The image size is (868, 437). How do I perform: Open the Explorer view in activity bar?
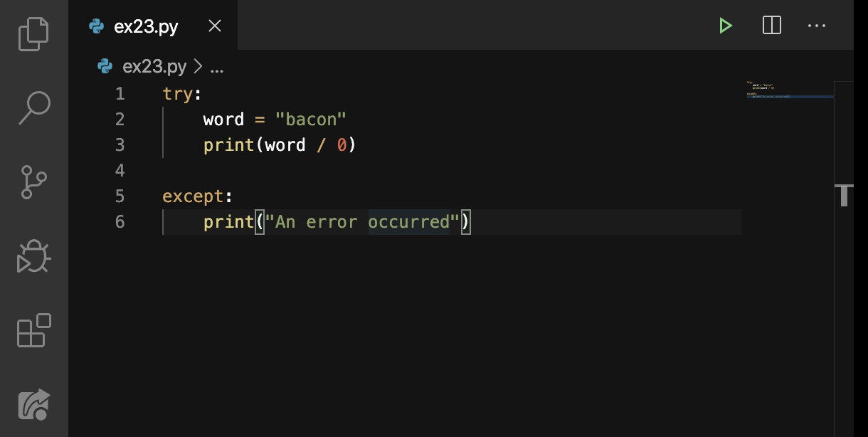point(33,33)
